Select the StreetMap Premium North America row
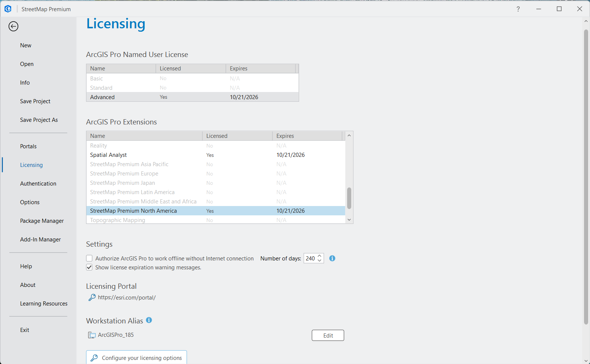Image resolution: width=590 pixels, height=364 pixels. 216,211
